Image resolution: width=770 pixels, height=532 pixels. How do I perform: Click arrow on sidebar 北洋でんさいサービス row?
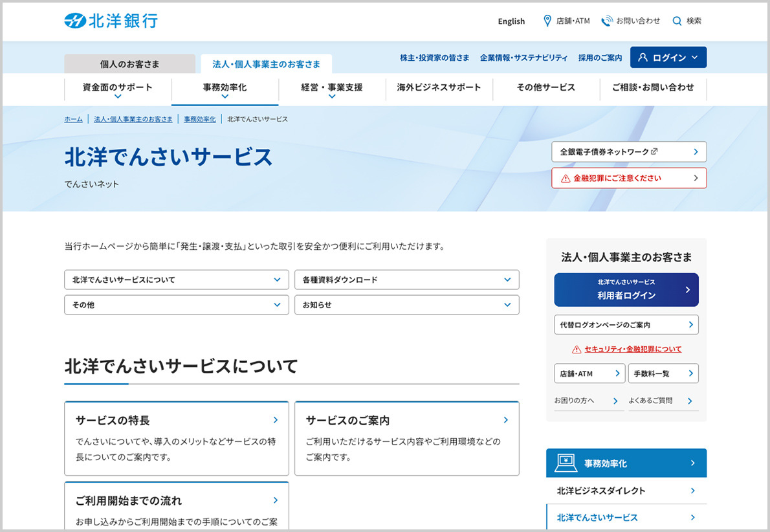(692, 517)
